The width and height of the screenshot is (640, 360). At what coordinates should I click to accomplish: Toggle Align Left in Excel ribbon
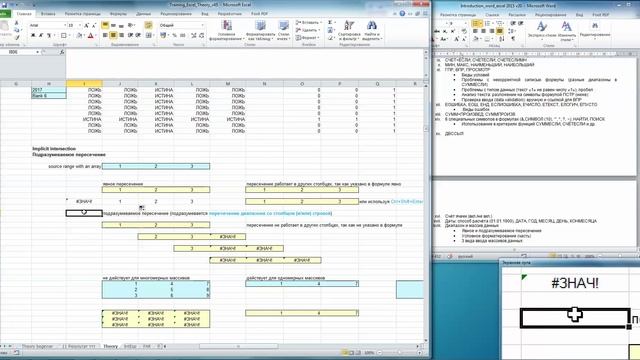(x=105, y=36)
